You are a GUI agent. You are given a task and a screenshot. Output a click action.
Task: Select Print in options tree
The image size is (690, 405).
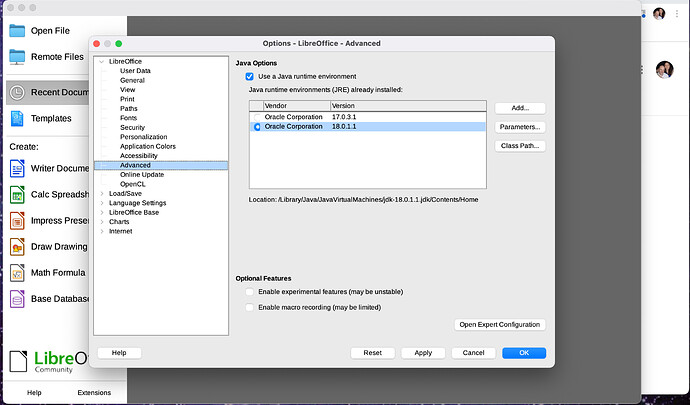pos(127,99)
